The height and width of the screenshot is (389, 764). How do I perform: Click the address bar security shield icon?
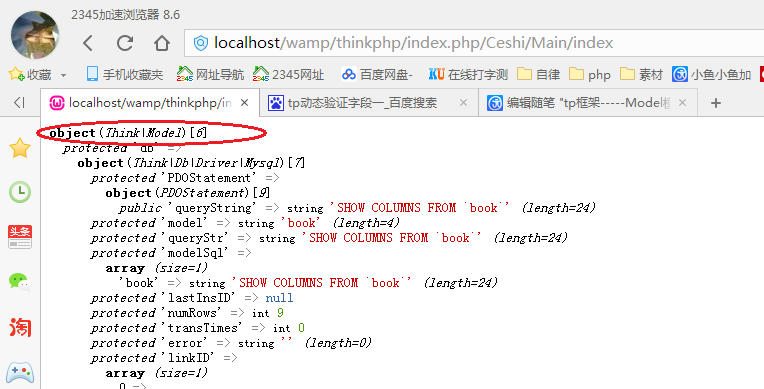coord(201,43)
